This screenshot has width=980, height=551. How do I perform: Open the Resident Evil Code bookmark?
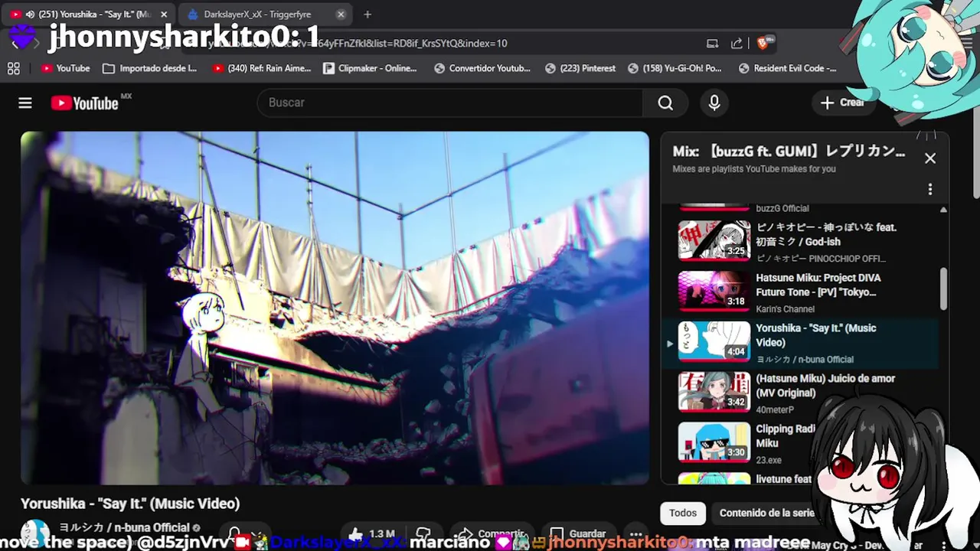786,68
